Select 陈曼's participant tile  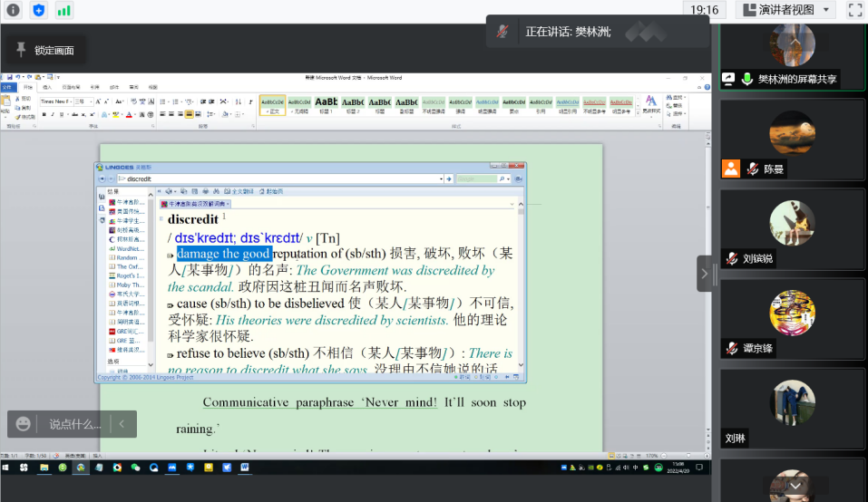coord(792,140)
